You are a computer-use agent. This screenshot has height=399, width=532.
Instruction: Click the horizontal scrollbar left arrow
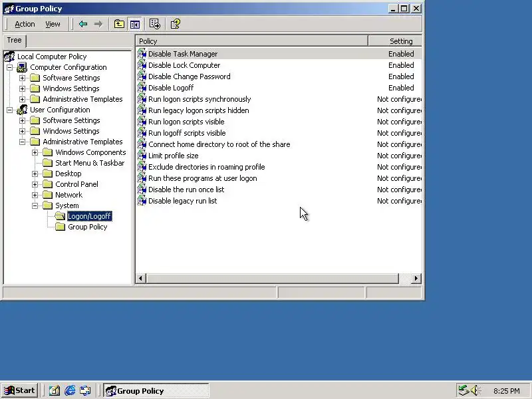(x=140, y=279)
